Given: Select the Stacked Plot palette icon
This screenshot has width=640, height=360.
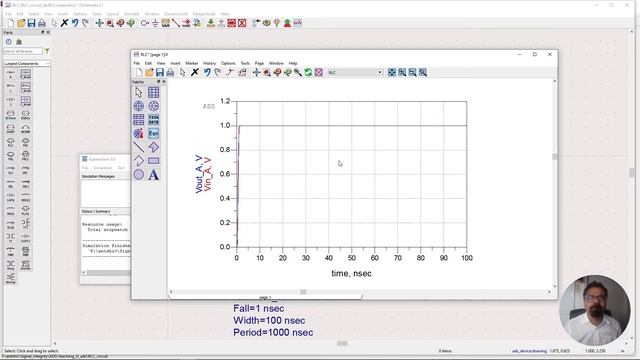Looking at the screenshot, I should [x=139, y=120].
